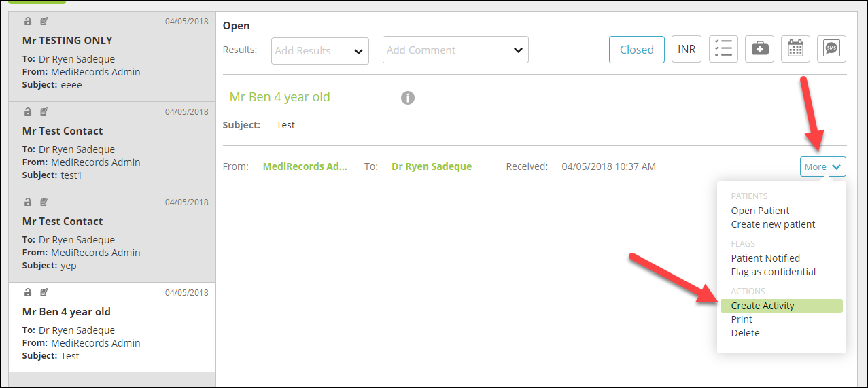
Task: Click lock icon on Mr TESTING ONLY message
Action: point(28,22)
